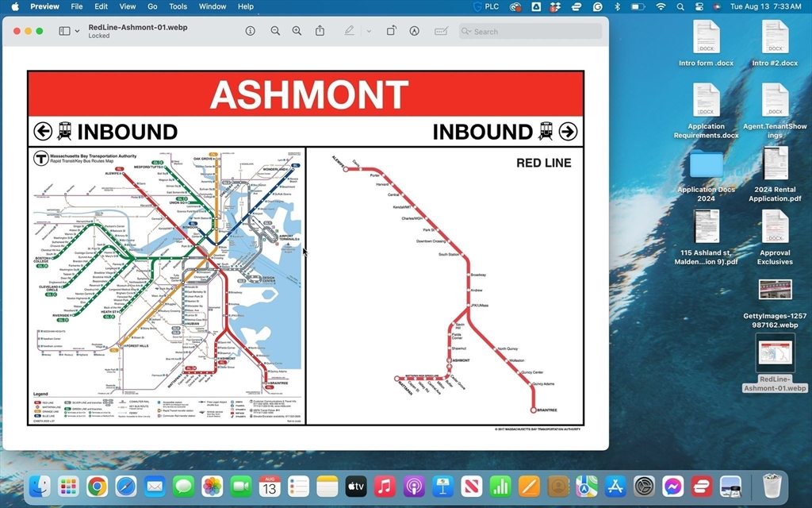Select the Highlight pen tool
The width and height of the screenshot is (812, 508).
[349, 31]
